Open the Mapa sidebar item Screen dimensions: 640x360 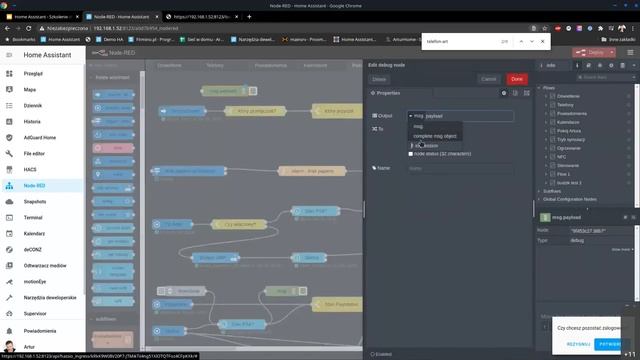[42, 89]
